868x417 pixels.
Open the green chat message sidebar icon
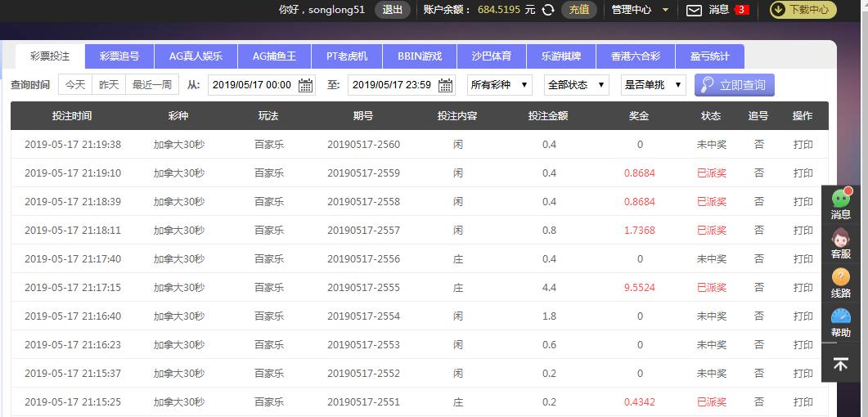coord(840,198)
